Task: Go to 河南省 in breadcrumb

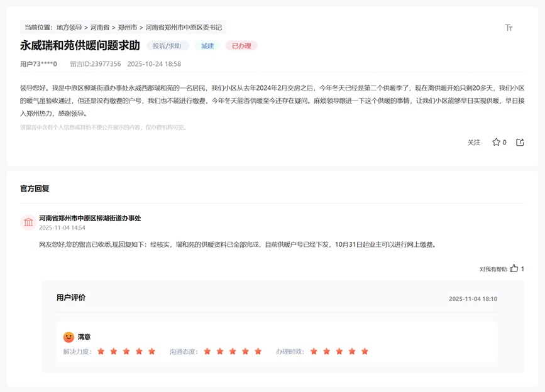Action: click(x=100, y=28)
